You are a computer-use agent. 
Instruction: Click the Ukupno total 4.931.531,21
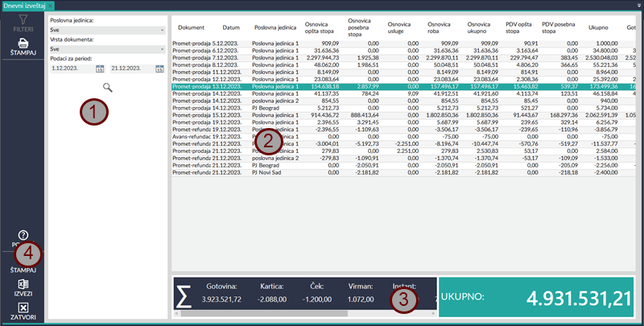click(x=579, y=299)
